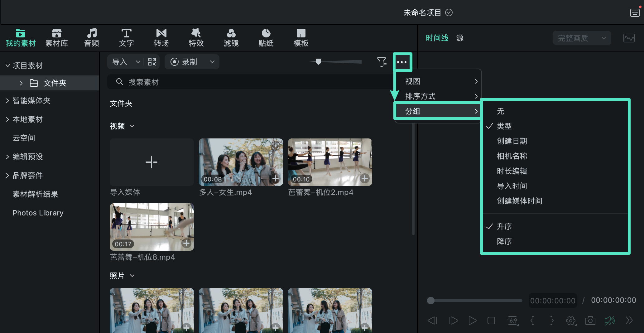The width and height of the screenshot is (644, 333).
Task: Open the 完整画质 quality dropdown
Action: click(582, 38)
